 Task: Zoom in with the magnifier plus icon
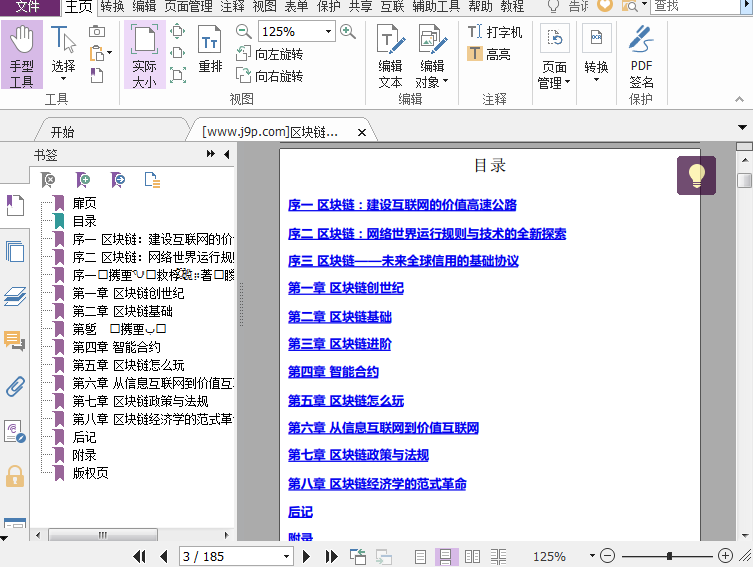coord(348,32)
